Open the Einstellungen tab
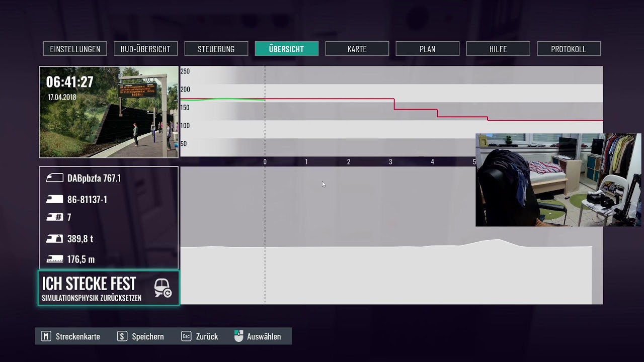This screenshot has width=644, height=362. (75, 49)
